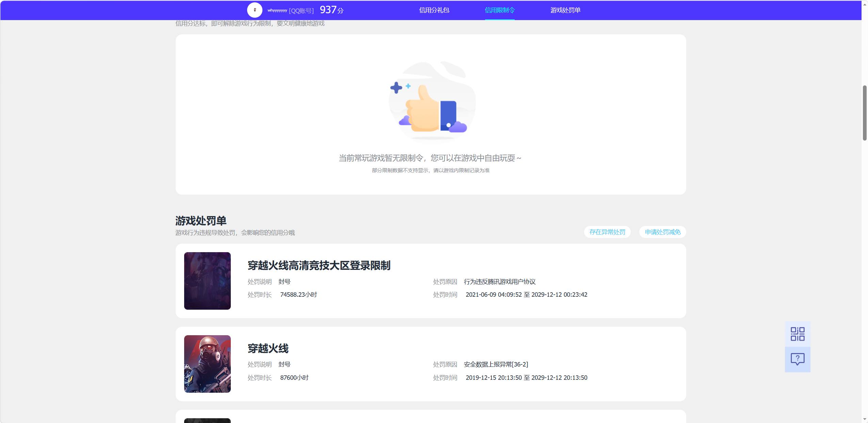
Task: Open 穿越火线 soldier game thumbnail
Action: (x=207, y=364)
